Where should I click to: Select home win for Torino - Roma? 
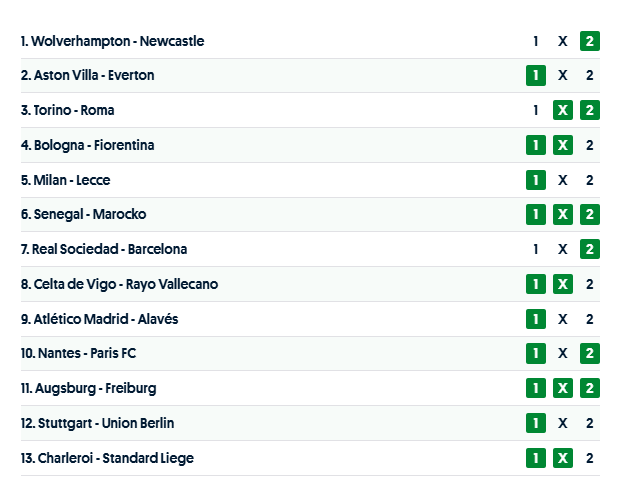pyautogui.click(x=536, y=110)
